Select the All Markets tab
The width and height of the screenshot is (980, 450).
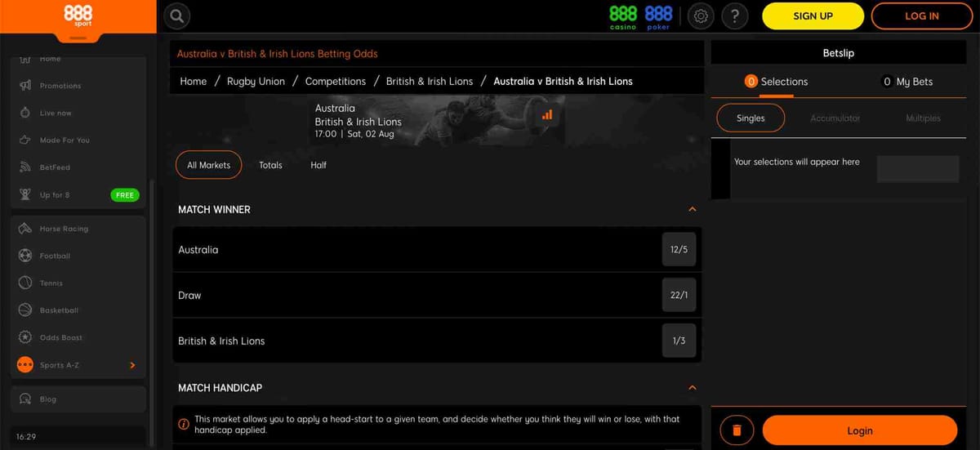click(x=209, y=165)
